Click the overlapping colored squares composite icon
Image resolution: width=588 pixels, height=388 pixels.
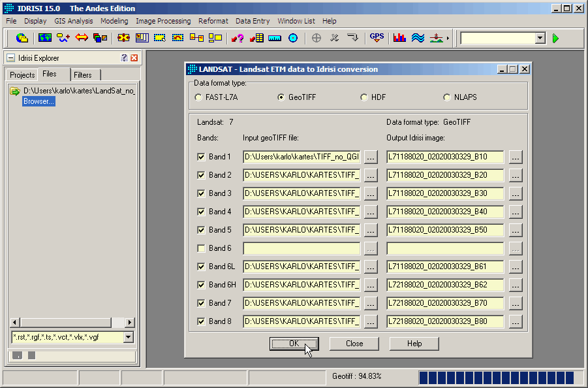tap(100, 38)
